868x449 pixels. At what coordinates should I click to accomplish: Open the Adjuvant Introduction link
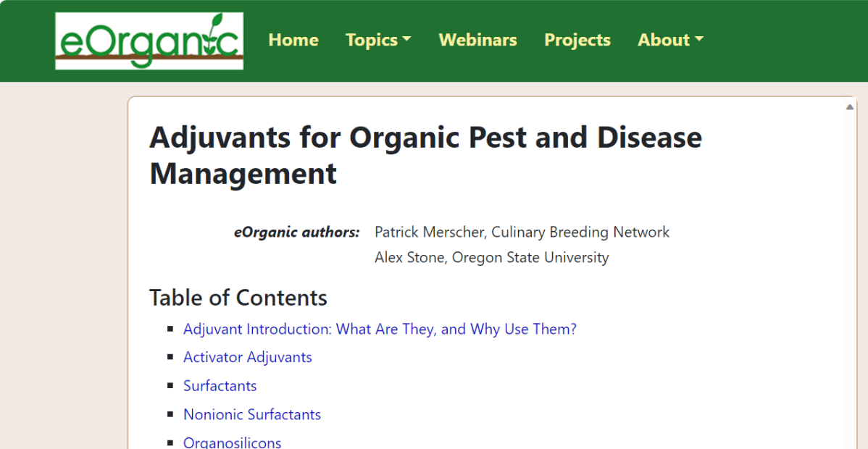pyautogui.click(x=380, y=329)
